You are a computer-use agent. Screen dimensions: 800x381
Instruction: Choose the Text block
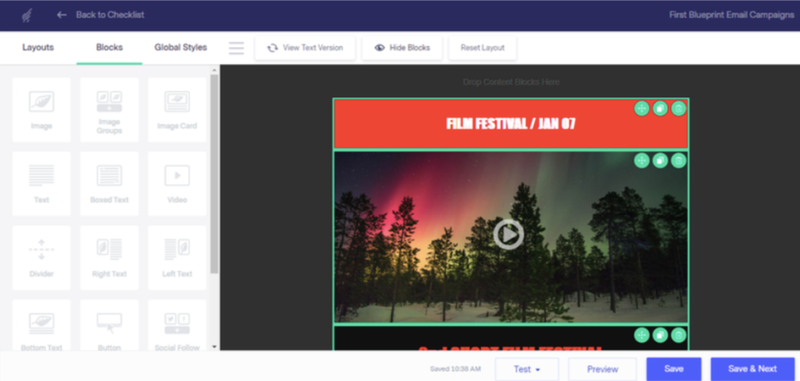click(x=41, y=184)
